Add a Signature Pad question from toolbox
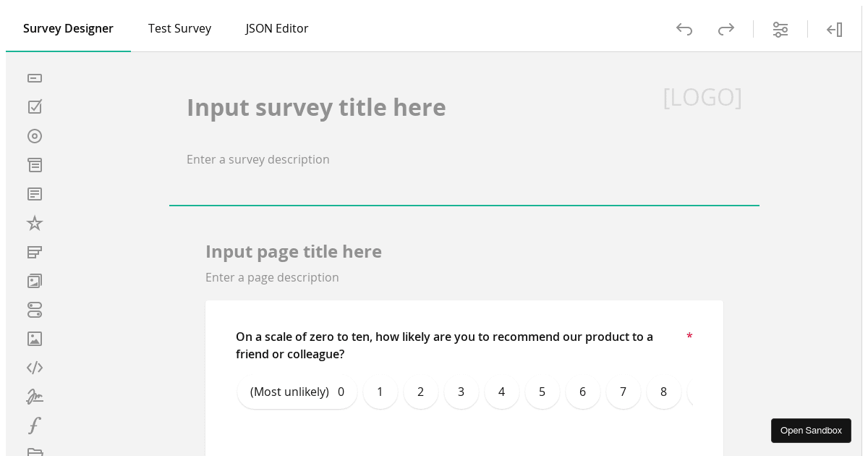Viewport: 868px width, 456px height. 35,397
